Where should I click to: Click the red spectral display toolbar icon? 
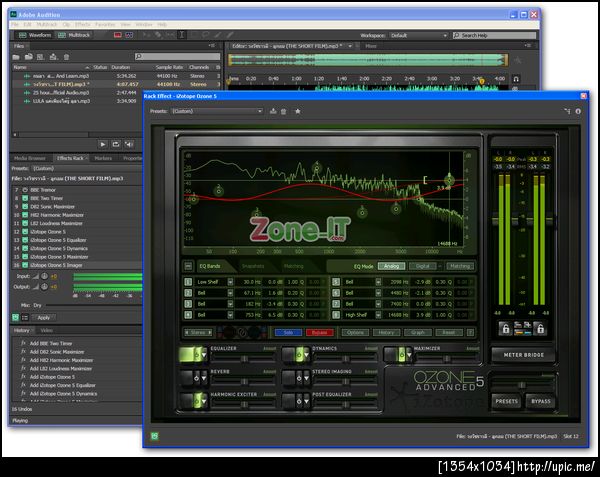[x=118, y=35]
